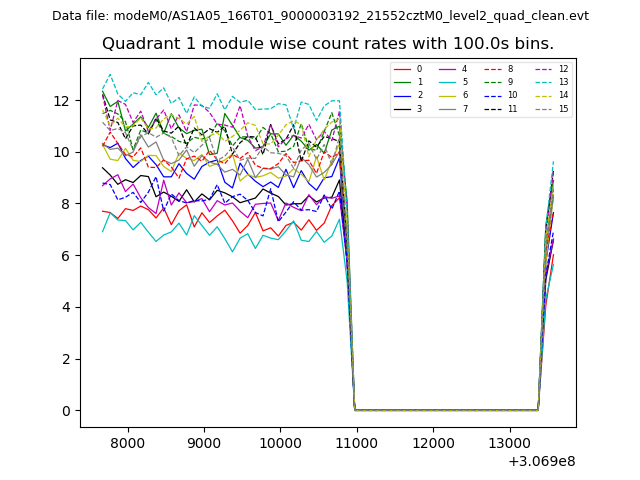640x480 pixels.
Task: Click the red solid line legend swatch for module 0
Action: [401, 69]
